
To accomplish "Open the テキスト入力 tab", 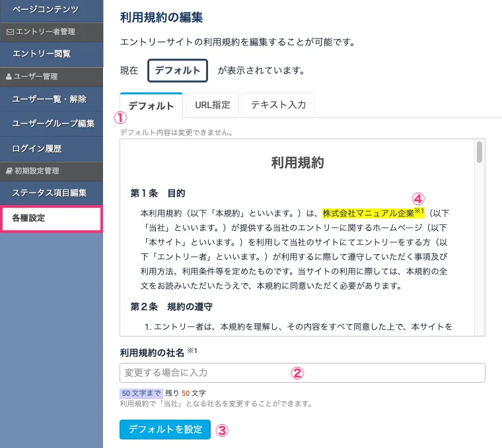I will point(278,104).
